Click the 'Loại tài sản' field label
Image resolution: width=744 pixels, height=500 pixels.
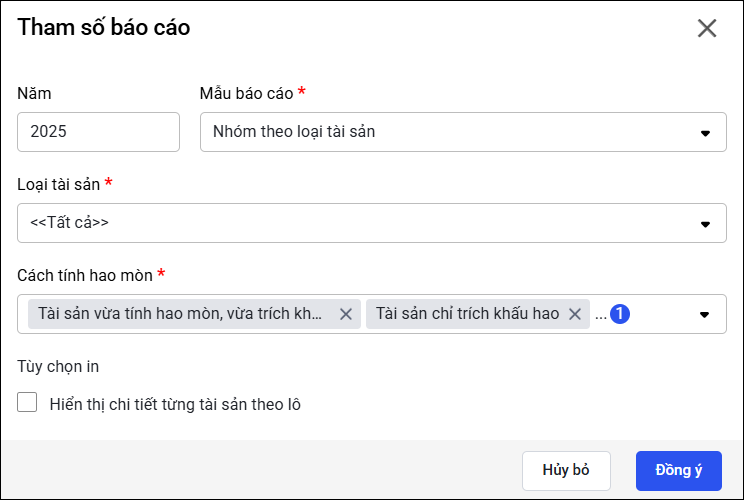pos(58,184)
